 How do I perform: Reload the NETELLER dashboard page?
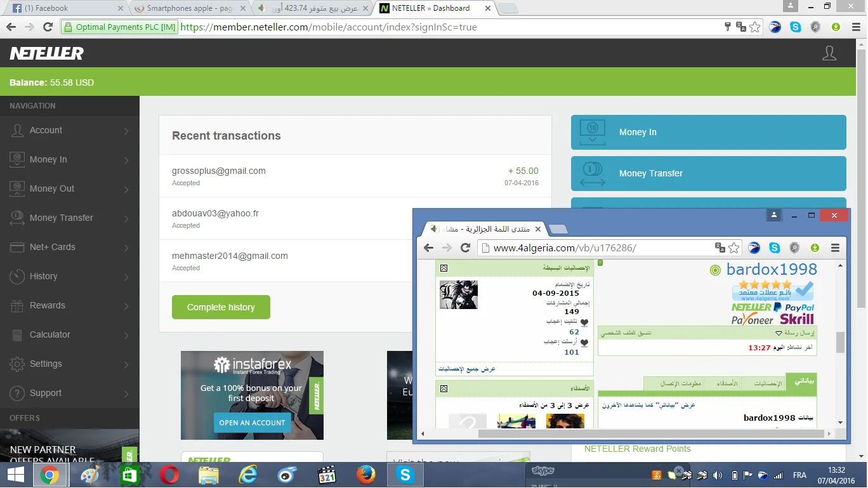point(48,27)
